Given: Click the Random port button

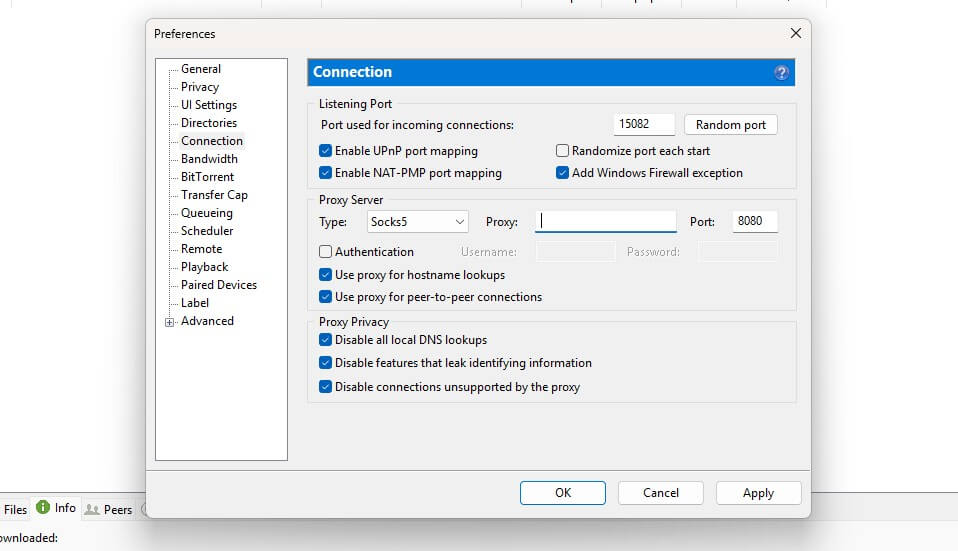Looking at the screenshot, I should pos(731,125).
